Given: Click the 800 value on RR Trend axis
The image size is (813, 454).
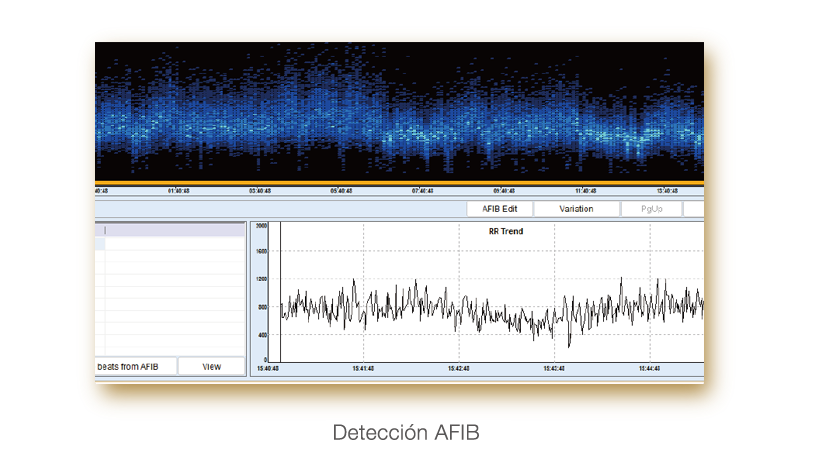Looking at the screenshot, I should (262, 307).
